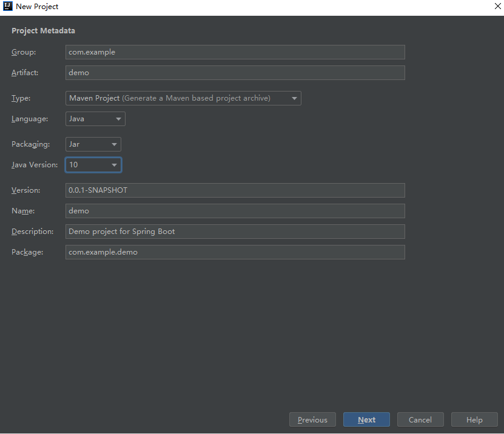Click the Package field containing com.example.demo
504x434 pixels.
click(x=235, y=252)
